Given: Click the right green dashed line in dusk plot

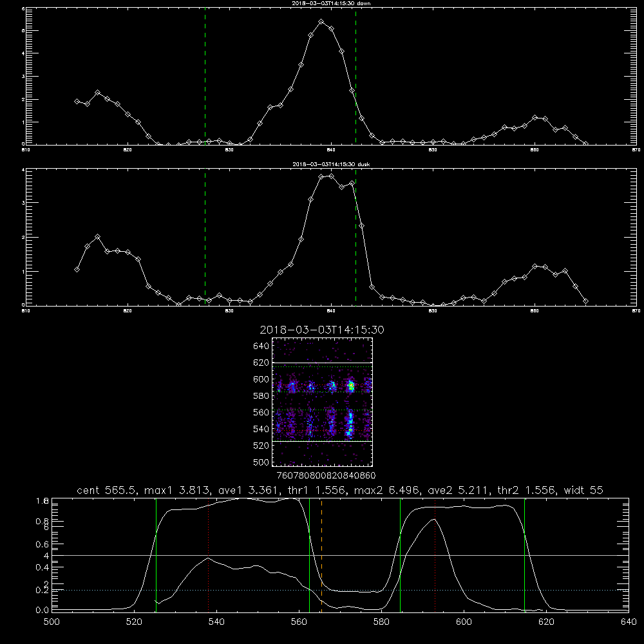Looking at the screenshot, I should 355,237.
